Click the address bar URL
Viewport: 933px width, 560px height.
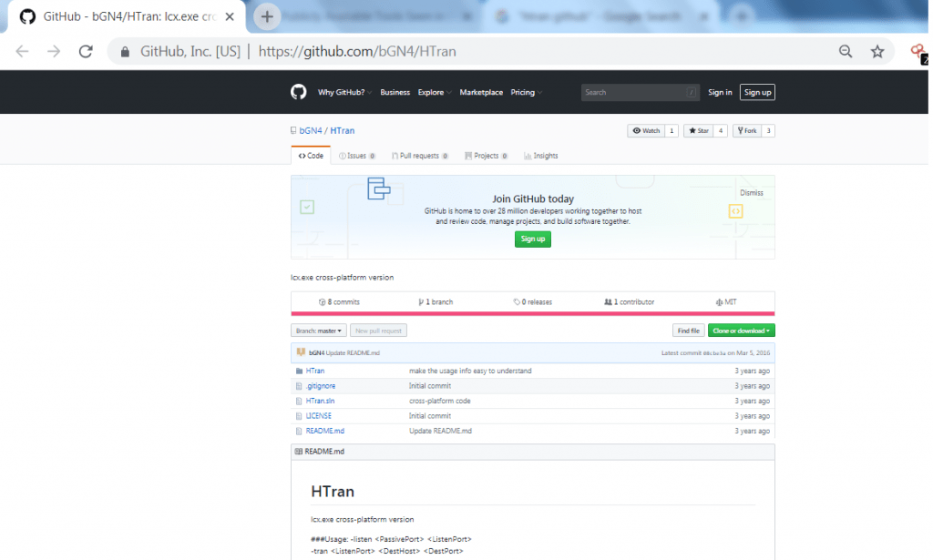click(357, 52)
